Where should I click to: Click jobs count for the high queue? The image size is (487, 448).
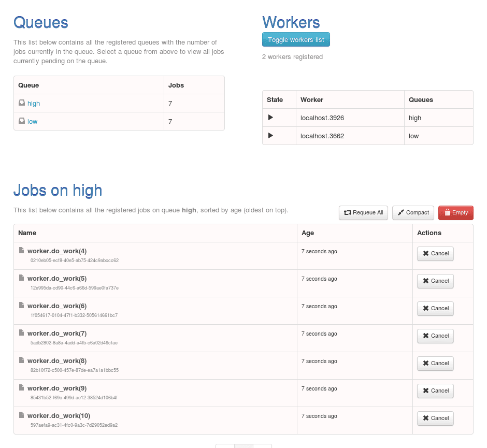[x=170, y=104]
